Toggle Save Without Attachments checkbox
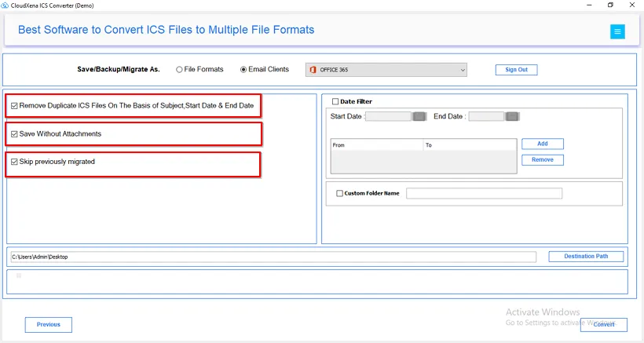644x343 pixels. coord(14,134)
